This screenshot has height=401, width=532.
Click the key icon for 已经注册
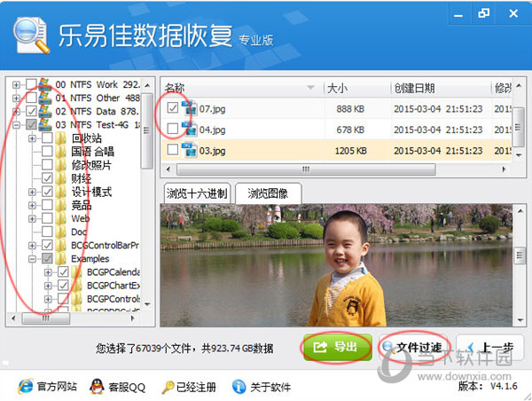pos(168,387)
